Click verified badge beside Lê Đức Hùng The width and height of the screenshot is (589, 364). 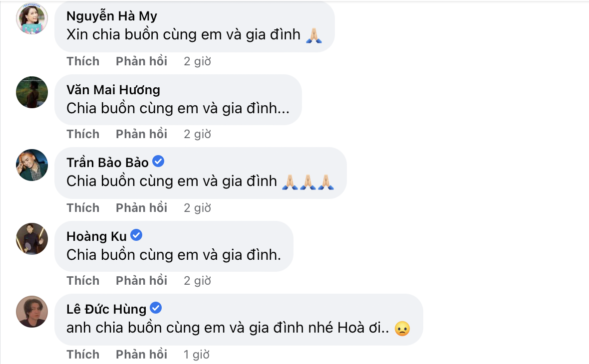tap(156, 308)
